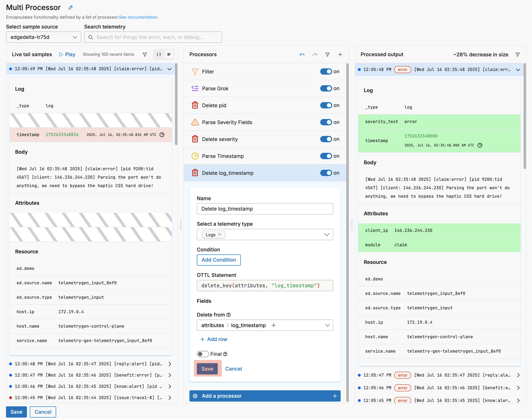Switch off the Delete log_timestamp processor
The width and height of the screenshot is (532, 419).
(326, 173)
